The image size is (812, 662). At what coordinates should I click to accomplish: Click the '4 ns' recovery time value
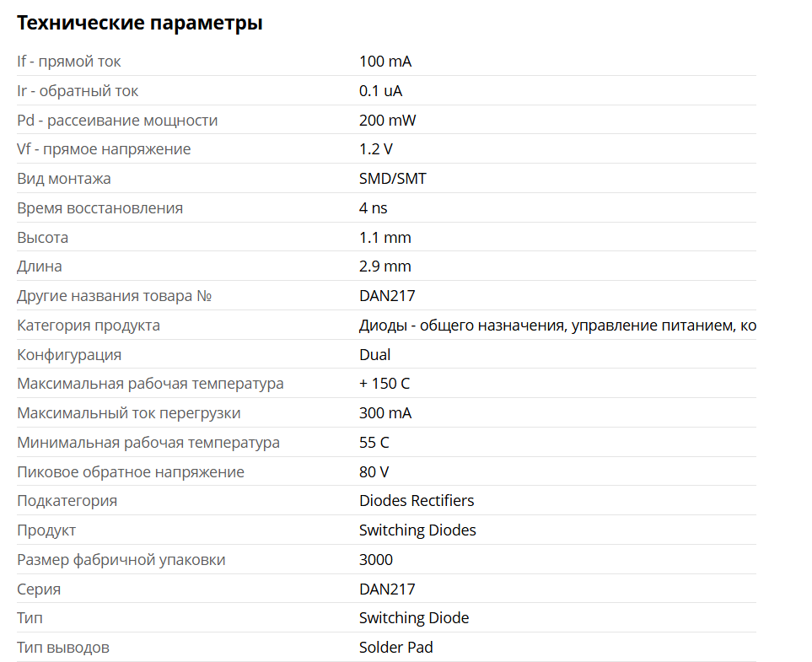coord(374,208)
